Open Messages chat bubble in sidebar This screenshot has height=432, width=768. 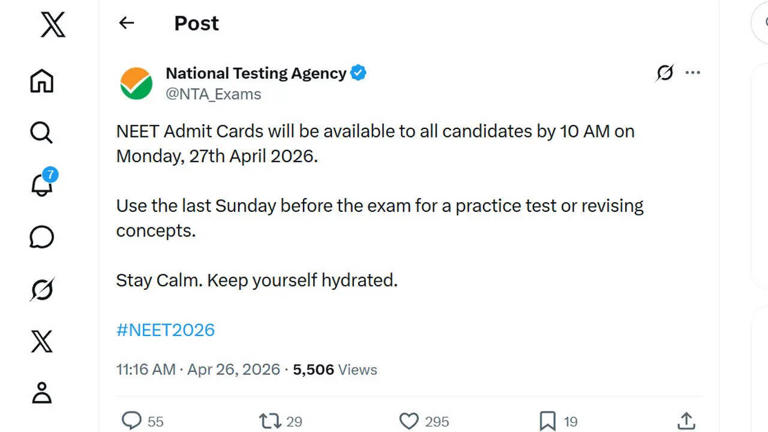tap(42, 237)
